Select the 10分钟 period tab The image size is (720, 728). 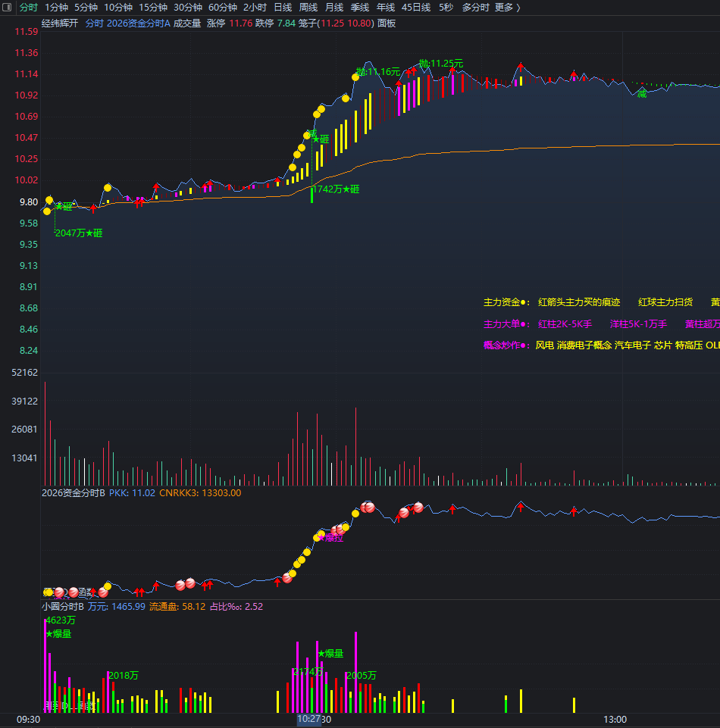pyautogui.click(x=118, y=8)
